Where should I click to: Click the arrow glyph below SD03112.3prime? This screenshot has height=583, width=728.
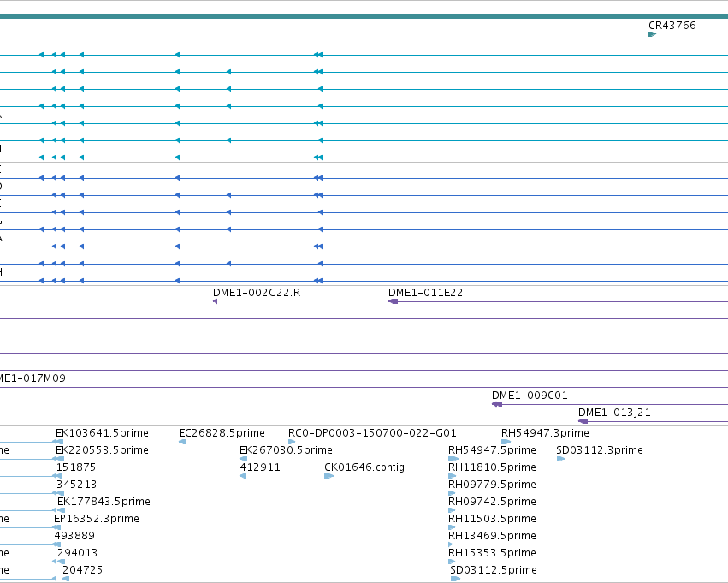click(560, 459)
